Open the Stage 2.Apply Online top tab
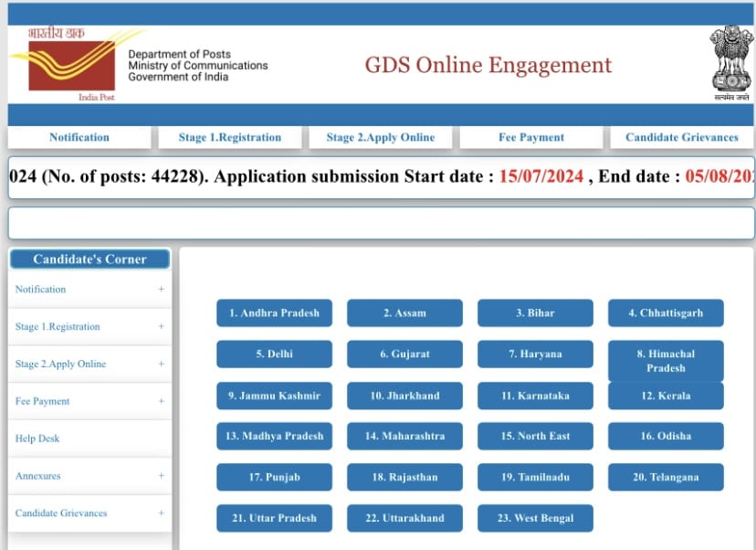 coord(381,137)
